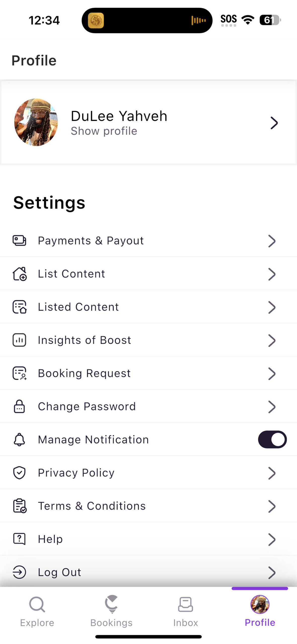
Task: Select the Log Out option
Action: point(60,572)
